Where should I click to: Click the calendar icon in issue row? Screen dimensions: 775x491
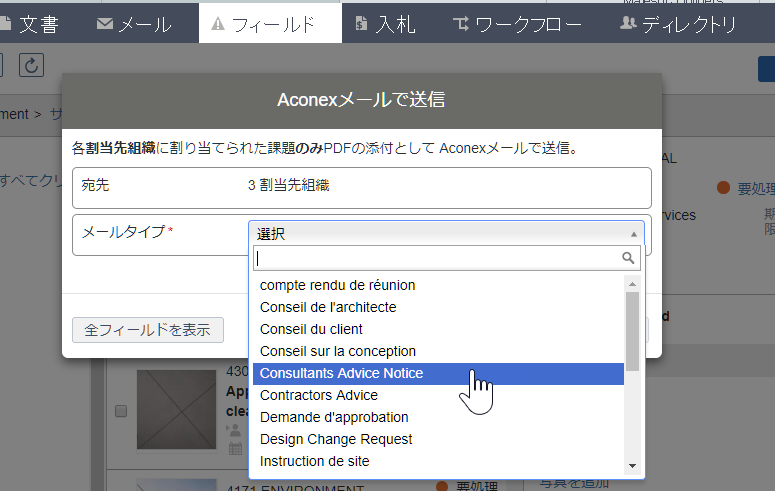coord(236,448)
